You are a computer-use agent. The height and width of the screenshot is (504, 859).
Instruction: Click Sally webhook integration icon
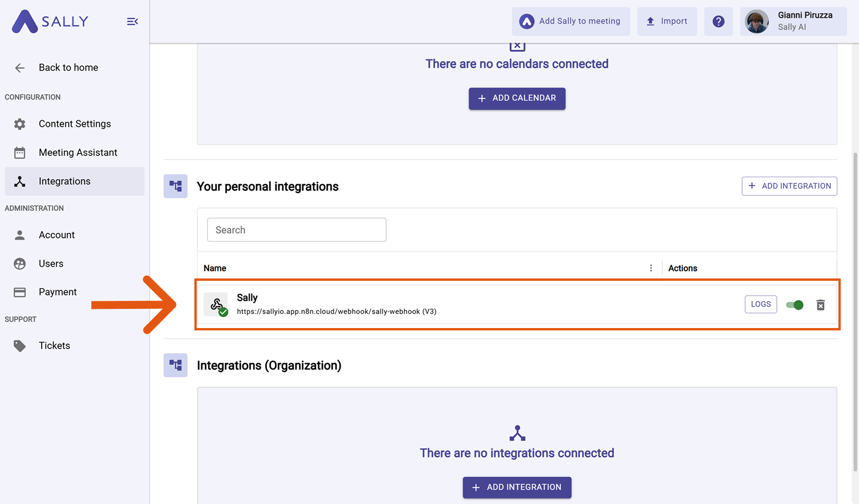(x=216, y=305)
